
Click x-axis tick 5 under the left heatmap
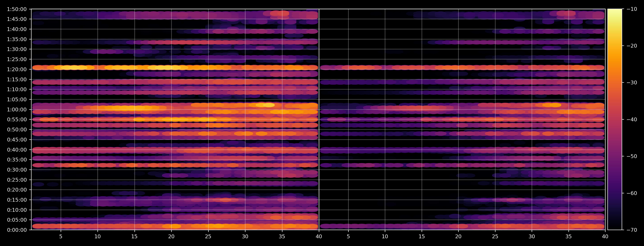61,236
